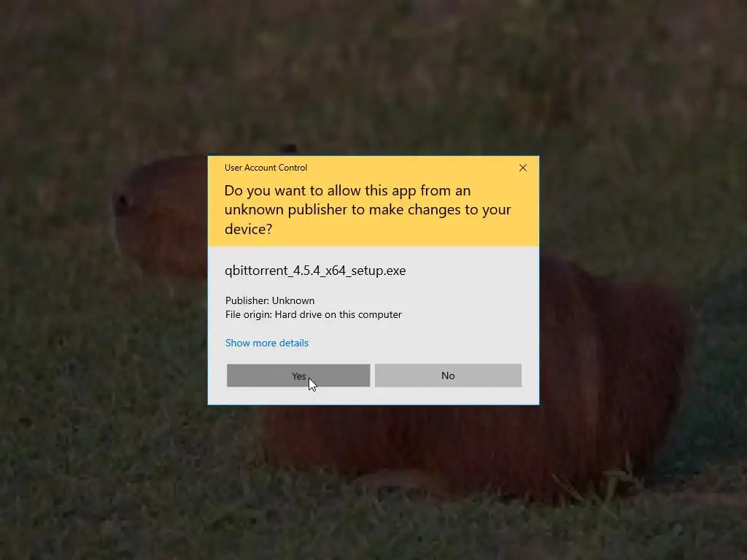
Task: Click the word device? in the heading
Action: point(248,229)
